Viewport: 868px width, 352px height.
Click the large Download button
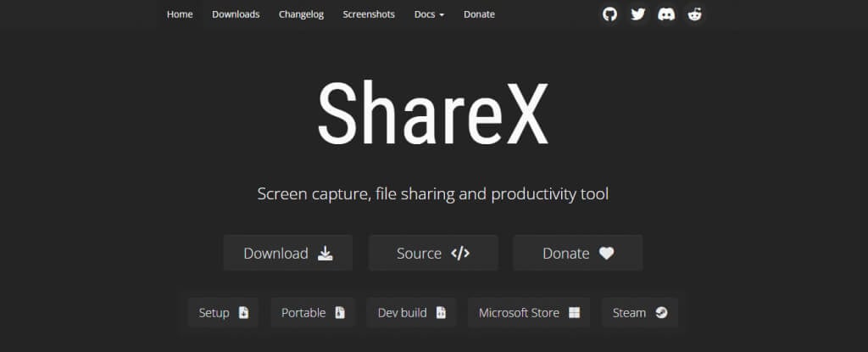pos(288,253)
